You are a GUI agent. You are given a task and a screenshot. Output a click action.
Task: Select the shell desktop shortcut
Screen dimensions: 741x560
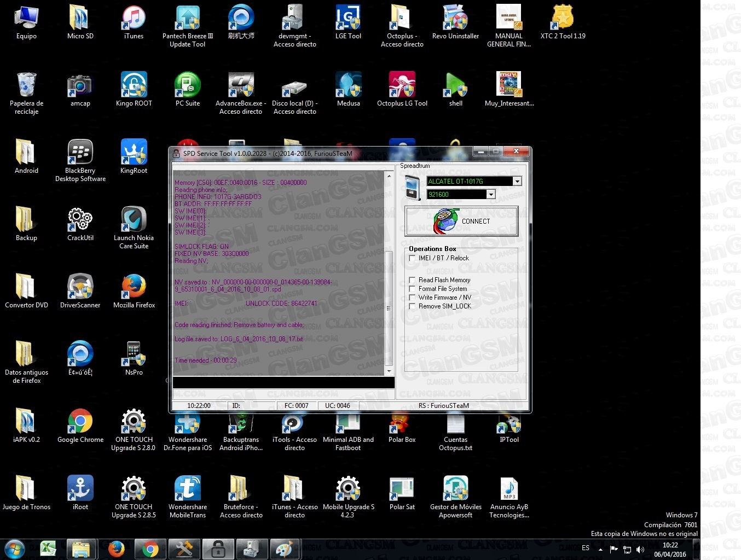tap(456, 90)
